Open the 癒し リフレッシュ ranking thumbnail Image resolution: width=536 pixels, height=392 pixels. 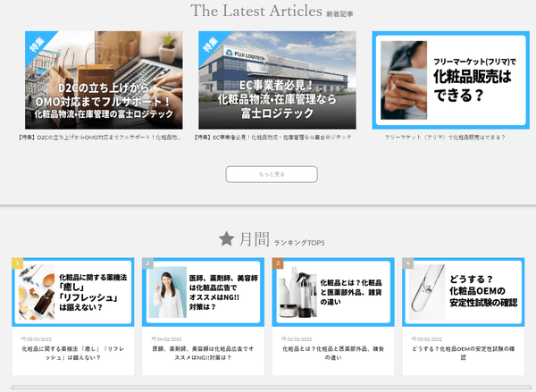(x=73, y=294)
